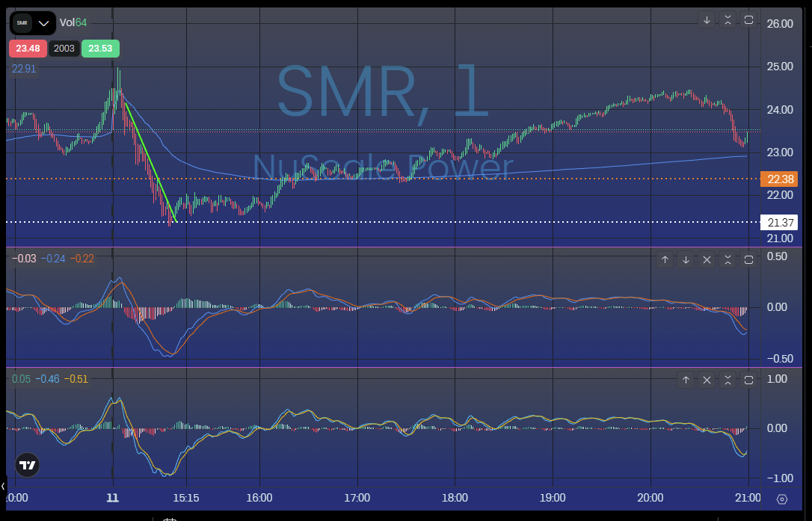Maximize the middle indicator pane
Image resolution: width=812 pixels, height=521 pixels.
pos(748,260)
